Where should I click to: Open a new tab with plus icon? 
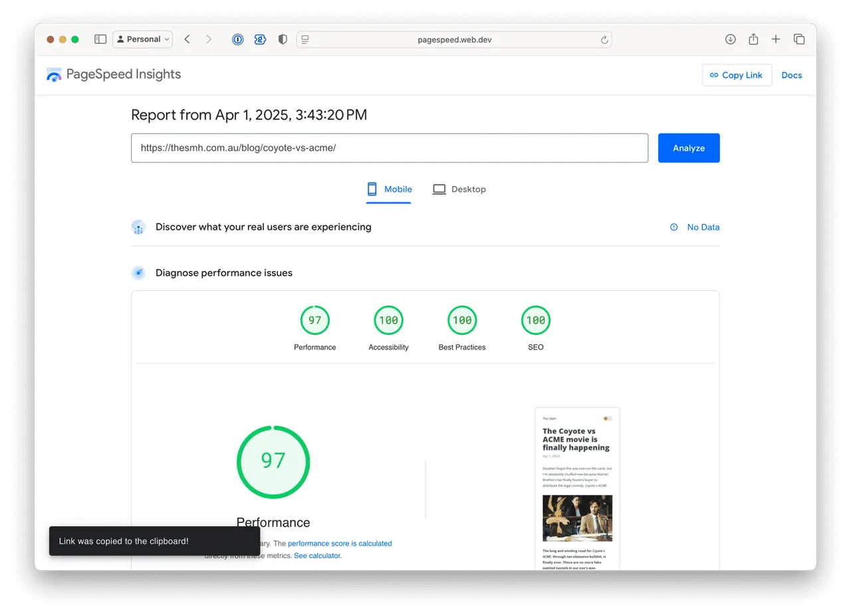(x=776, y=39)
